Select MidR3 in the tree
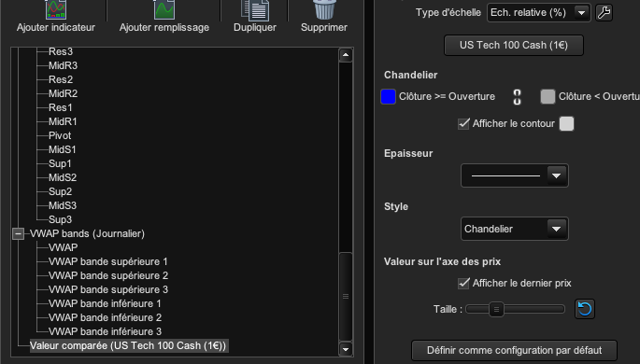Screen dimensions: 640x364 [x=63, y=65]
